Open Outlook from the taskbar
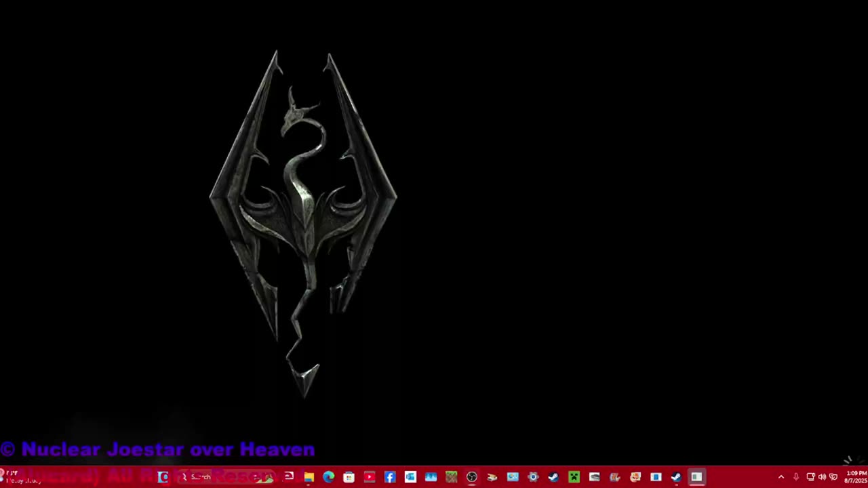The image size is (868, 488). [410, 476]
